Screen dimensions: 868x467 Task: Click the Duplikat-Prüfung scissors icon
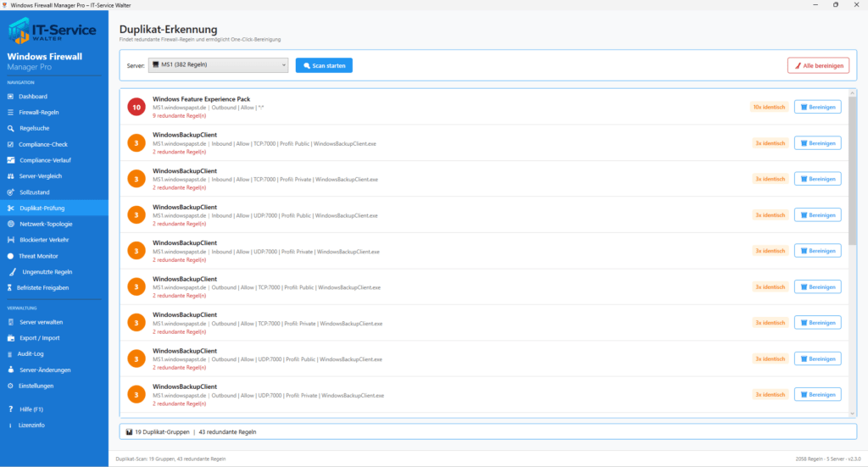(x=10, y=208)
